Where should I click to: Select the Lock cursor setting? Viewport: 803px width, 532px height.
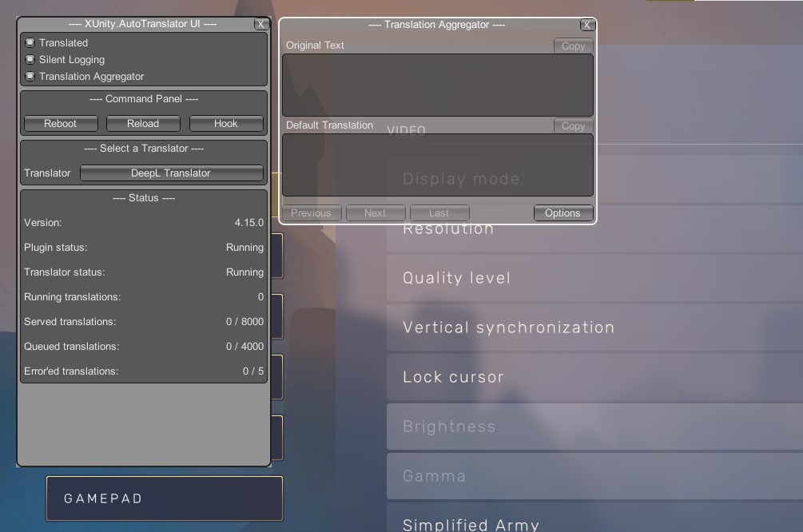click(594, 377)
